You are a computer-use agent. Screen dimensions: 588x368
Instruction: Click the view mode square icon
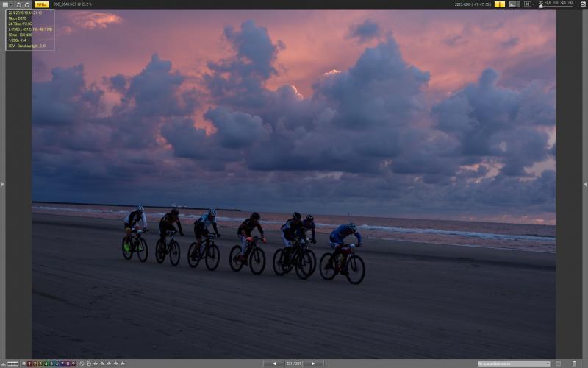(x=5, y=4)
